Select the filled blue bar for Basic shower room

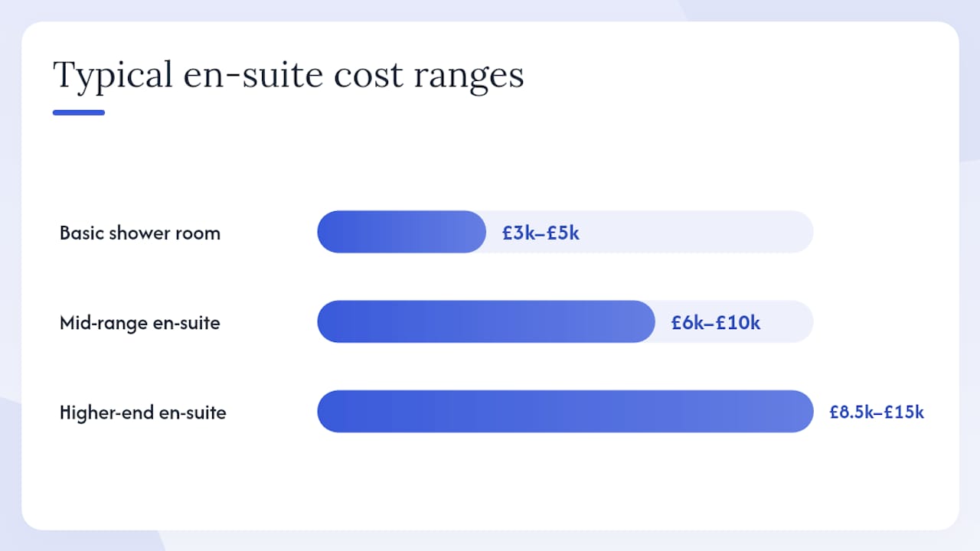click(402, 232)
